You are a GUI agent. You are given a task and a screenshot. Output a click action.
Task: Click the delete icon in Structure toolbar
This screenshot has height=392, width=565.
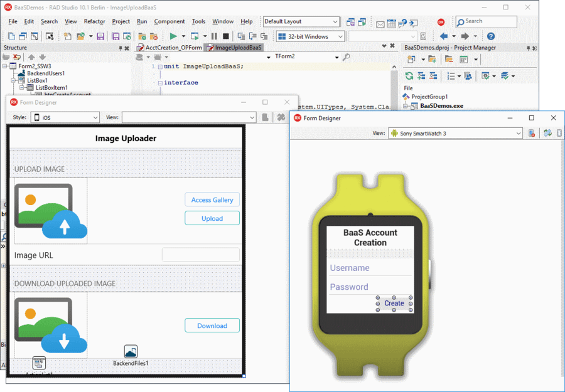pyautogui.click(x=16, y=57)
